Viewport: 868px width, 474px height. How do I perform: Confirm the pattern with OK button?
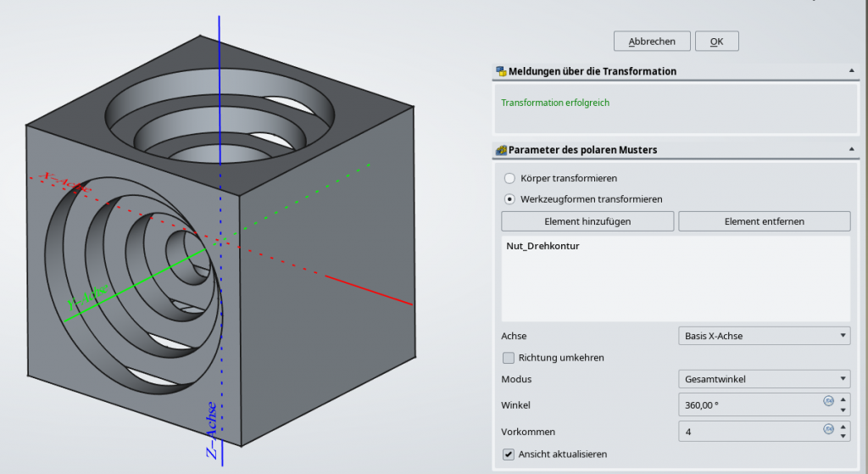pos(716,42)
